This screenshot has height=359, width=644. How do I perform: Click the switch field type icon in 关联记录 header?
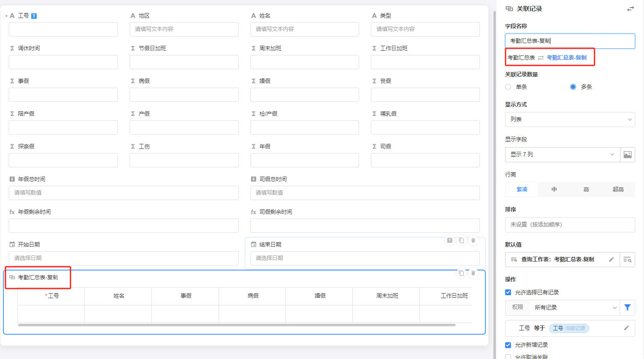pyautogui.click(x=630, y=9)
